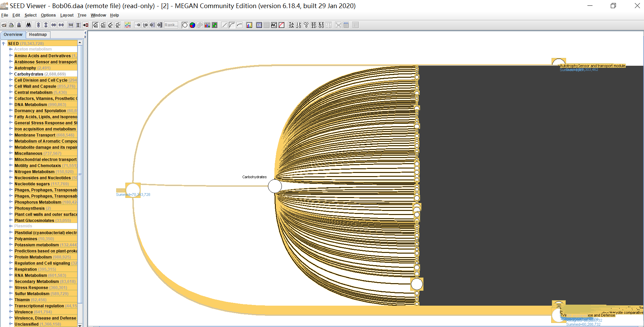Click the Print toolbar icon
This screenshot has height=327, width=644.
click(x=11, y=25)
